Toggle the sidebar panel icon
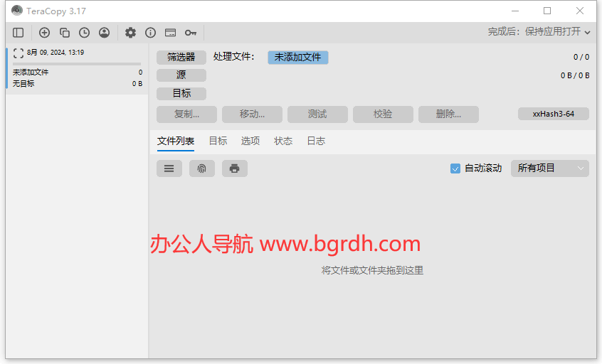602x364 pixels. tap(19, 32)
